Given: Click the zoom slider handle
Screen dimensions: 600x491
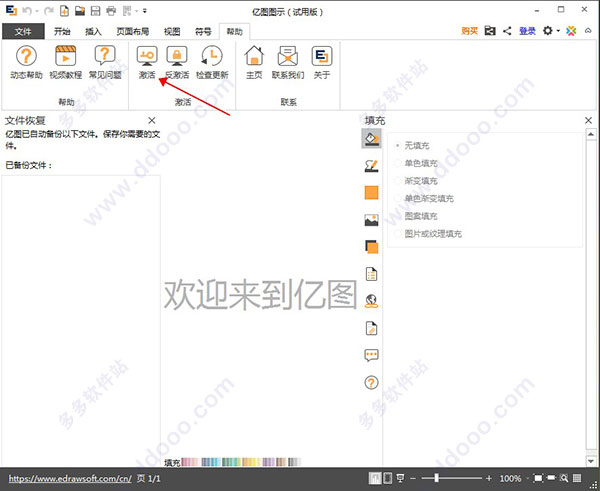Looking at the screenshot, I should (437, 478).
